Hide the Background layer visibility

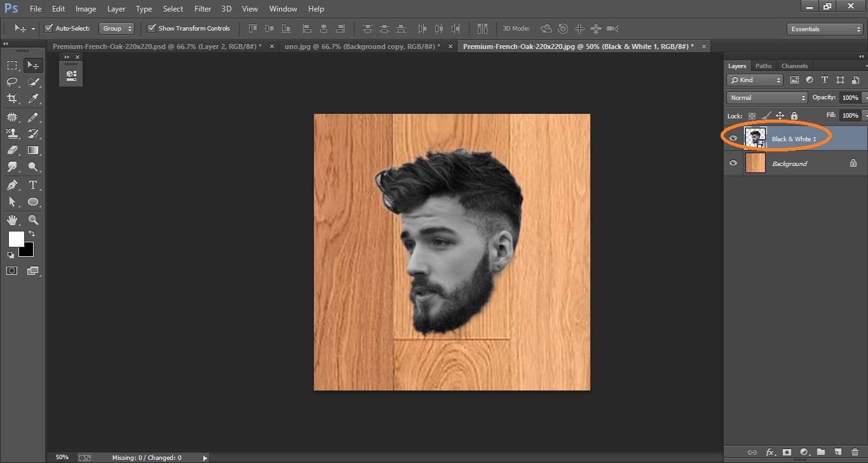pyautogui.click(x=733, y=163)
